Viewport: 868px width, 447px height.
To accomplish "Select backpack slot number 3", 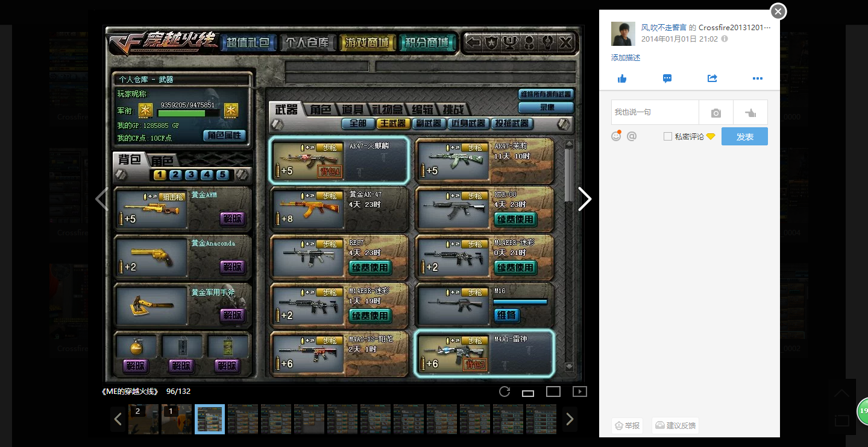I will [x=191, y=175].
